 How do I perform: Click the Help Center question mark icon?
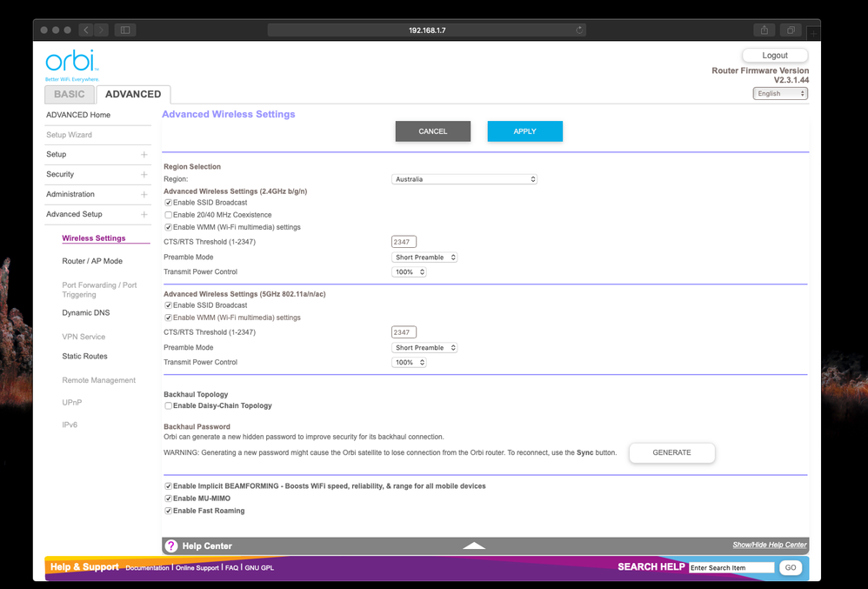171,546
